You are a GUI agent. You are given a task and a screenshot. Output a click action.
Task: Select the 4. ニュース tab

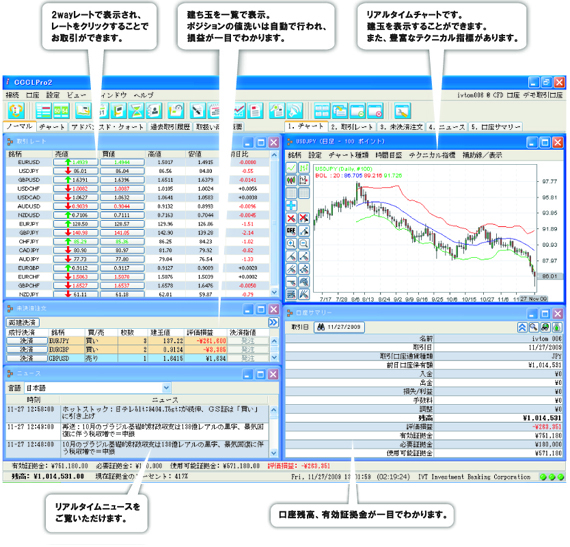[x=447, y=127]
